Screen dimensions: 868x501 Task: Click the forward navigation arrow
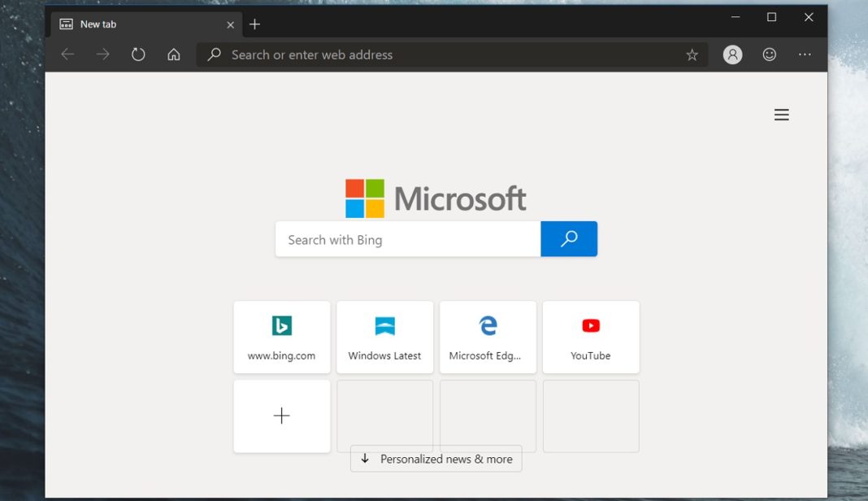[102, 54]
